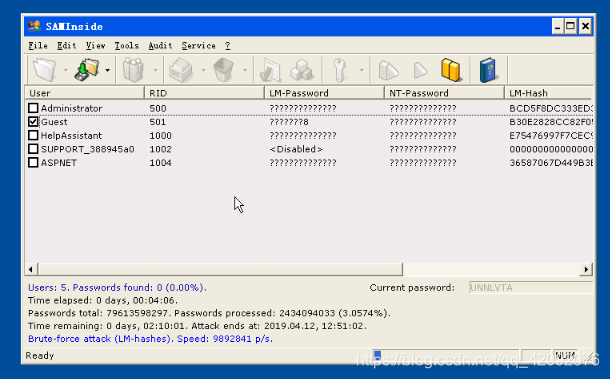The width and height of the screenshot is (610, 379).
Task: Expand the dropdown arrow beside import icon
Action: [107, 70]
